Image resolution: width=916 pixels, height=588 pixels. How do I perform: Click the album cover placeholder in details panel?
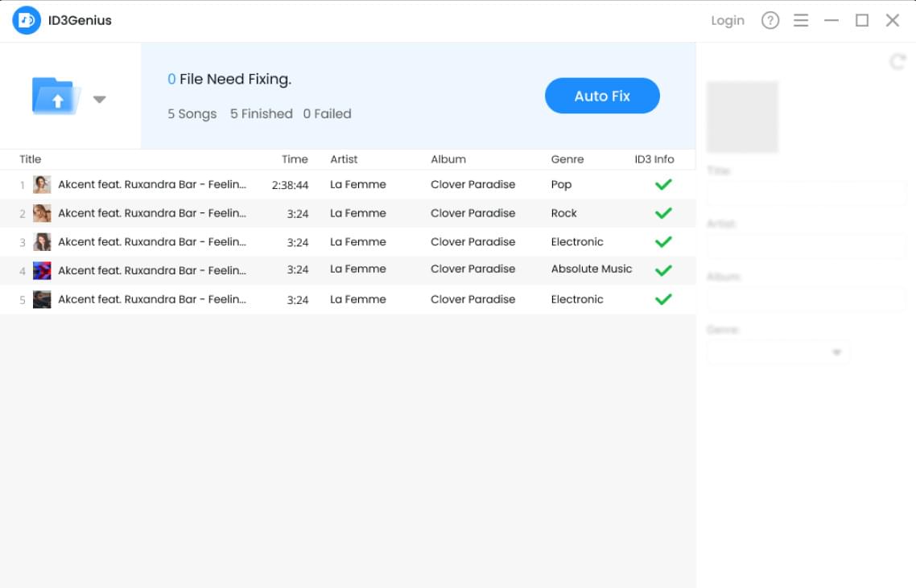[742, 117]
